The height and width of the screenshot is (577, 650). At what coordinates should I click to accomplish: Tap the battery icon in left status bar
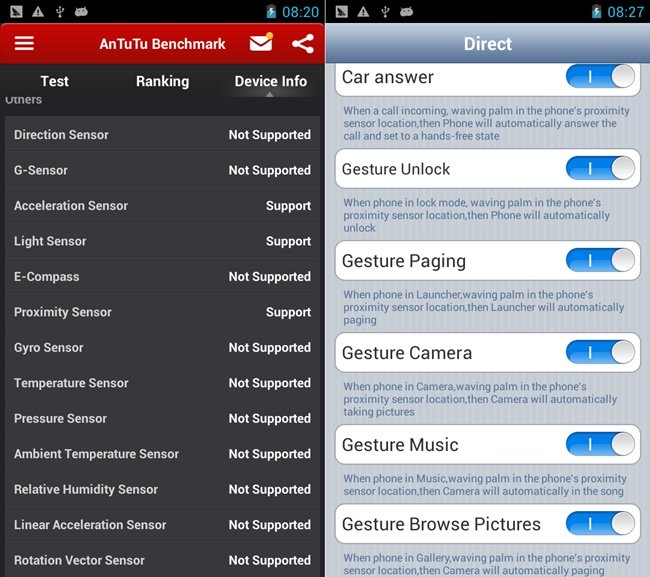coord(270,12)
